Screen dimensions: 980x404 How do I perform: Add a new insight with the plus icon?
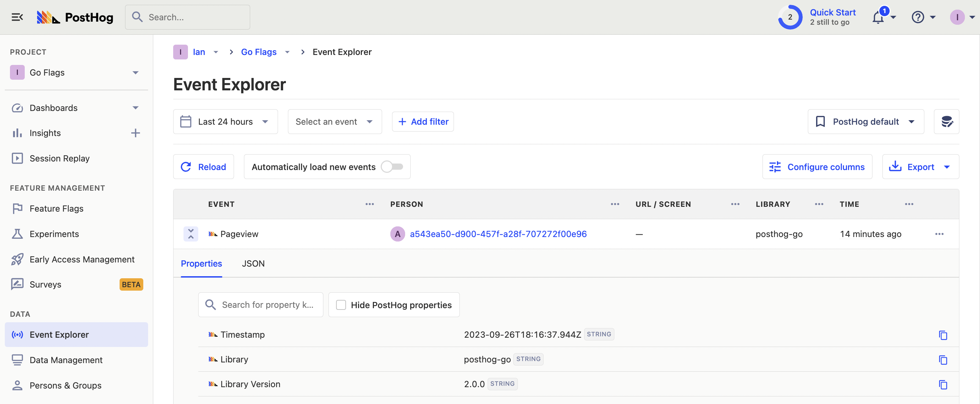(x=135, y=133)
